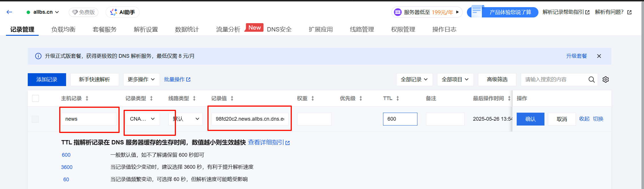644x189 pixels.
Task: Click the 服务器低至 199元/年 promo banner
Action: pos(427,12)
